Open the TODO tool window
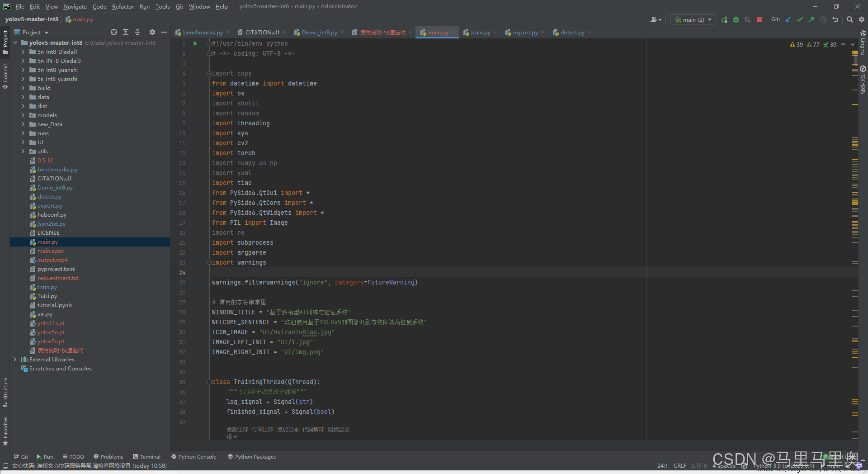Screen dimensions: 868x474 coord(73,456)
